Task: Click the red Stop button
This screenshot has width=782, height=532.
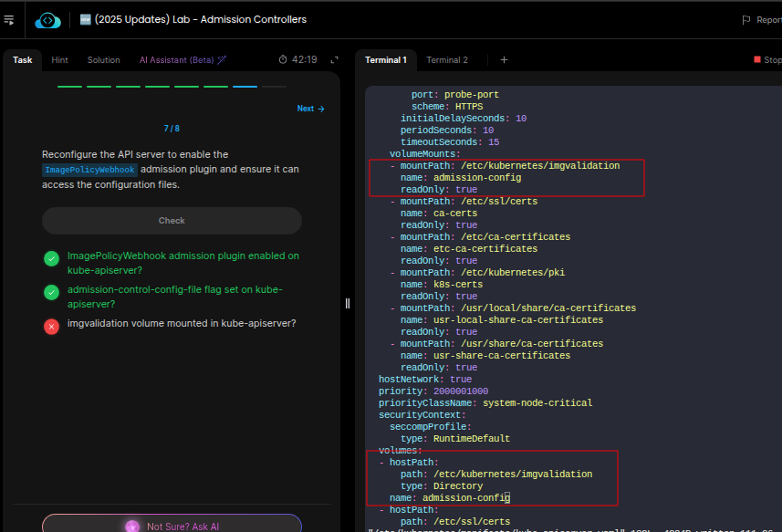Action: 766,60
